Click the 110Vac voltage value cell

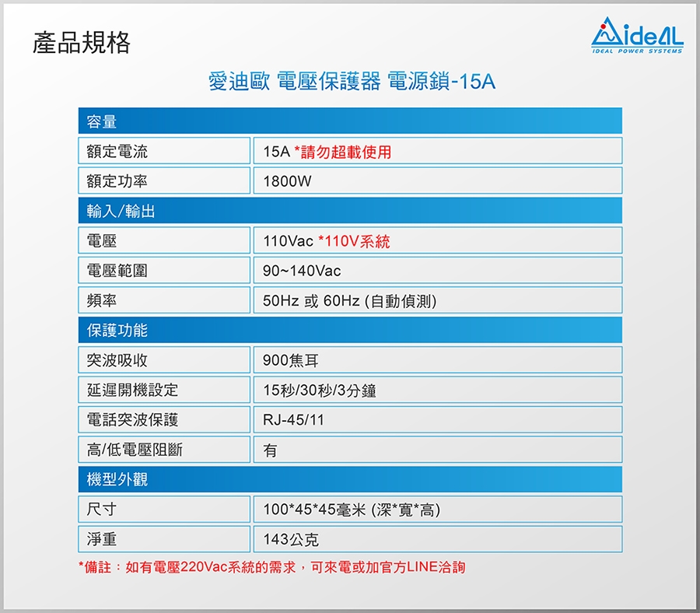click(x=437, y=241)
